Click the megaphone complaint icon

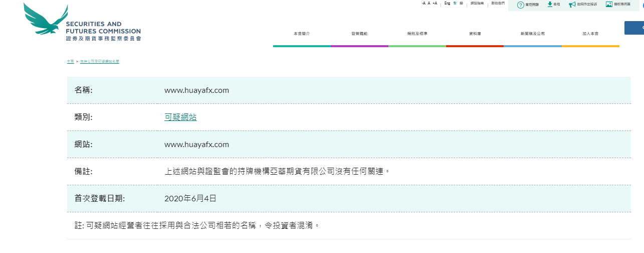coord(572,5)
